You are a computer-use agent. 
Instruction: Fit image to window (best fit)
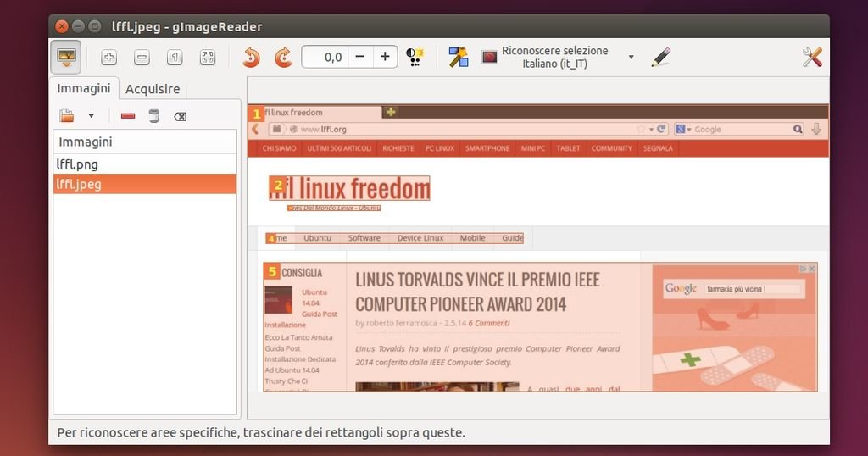[x=208, y=57]
